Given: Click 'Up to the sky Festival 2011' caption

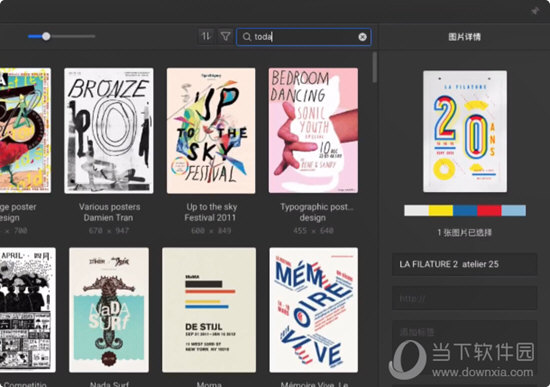Looking at the screenshot, I should (211, 212).
